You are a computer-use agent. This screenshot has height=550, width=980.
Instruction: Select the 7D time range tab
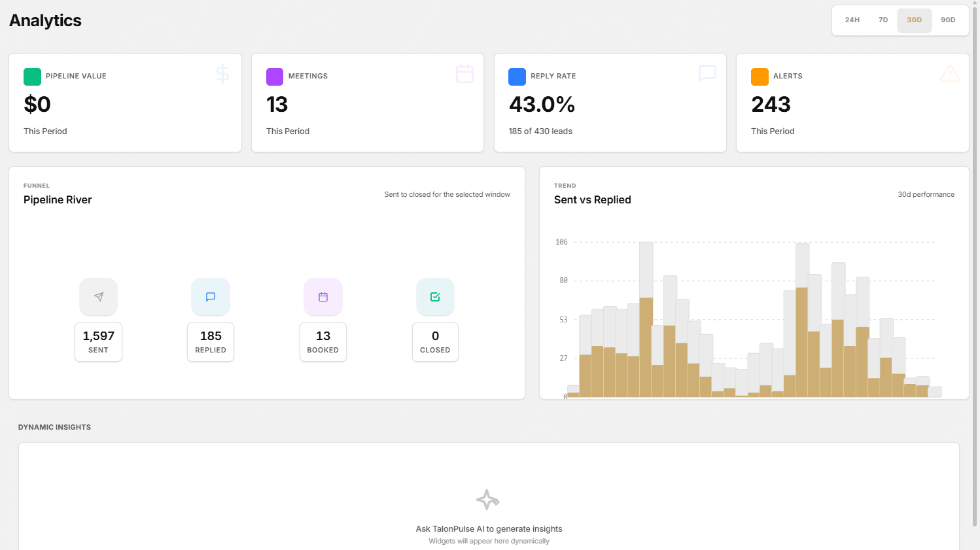[883, 20]
